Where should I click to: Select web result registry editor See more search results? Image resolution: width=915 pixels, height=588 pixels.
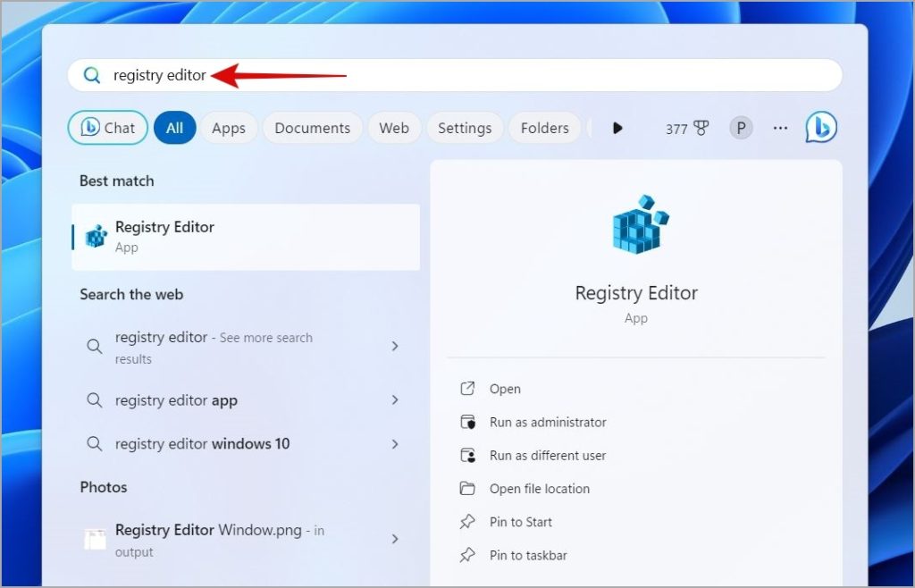246,347
